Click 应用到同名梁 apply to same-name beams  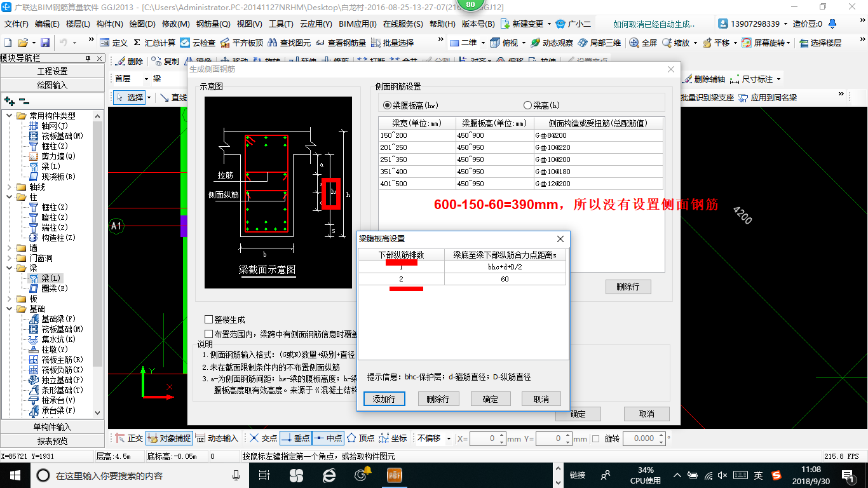pos(768,98)
